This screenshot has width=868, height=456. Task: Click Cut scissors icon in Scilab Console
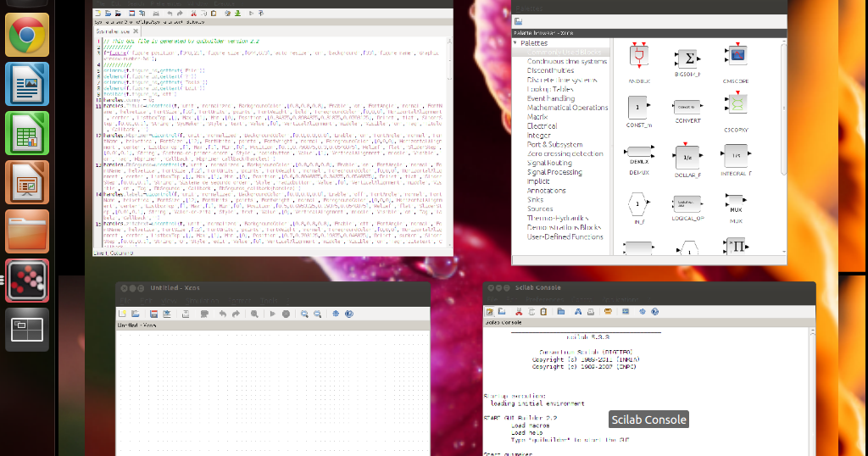pyautogui.click(x=519, y=312)
